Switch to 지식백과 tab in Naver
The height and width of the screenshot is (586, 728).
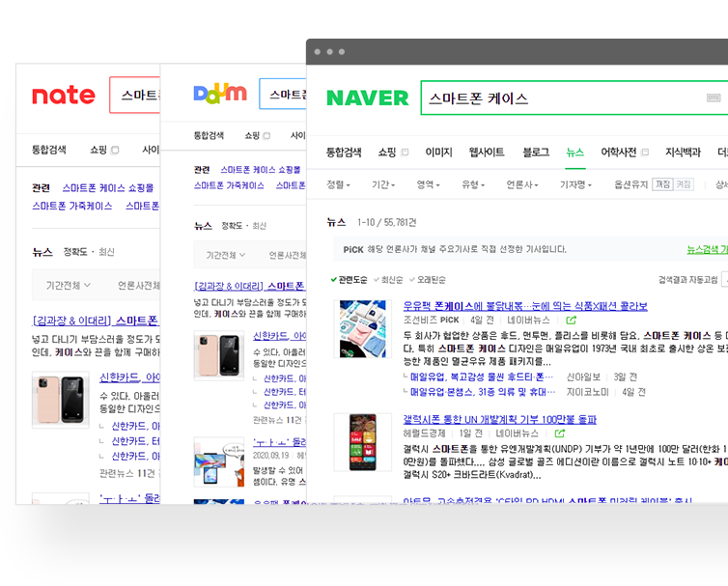click(683, 153)
